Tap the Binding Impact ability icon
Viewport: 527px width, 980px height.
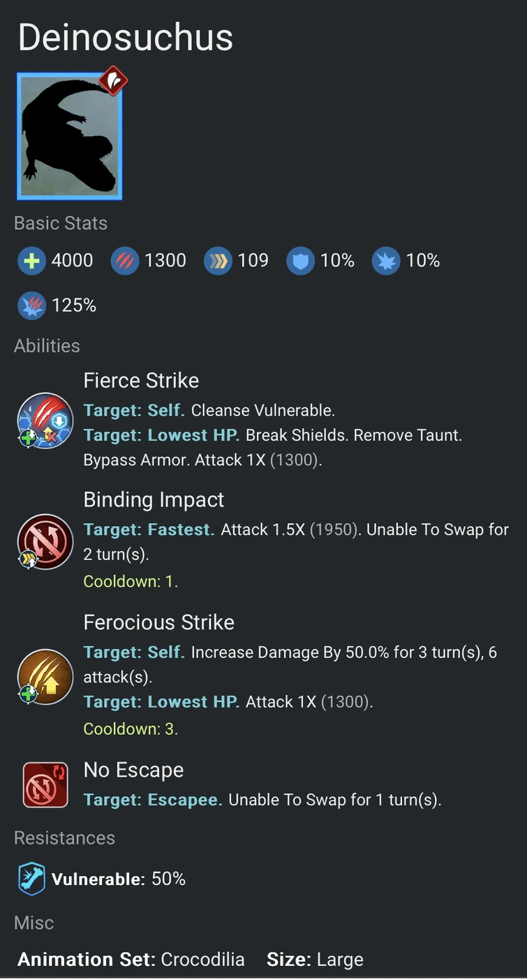[x=45, y=541]
